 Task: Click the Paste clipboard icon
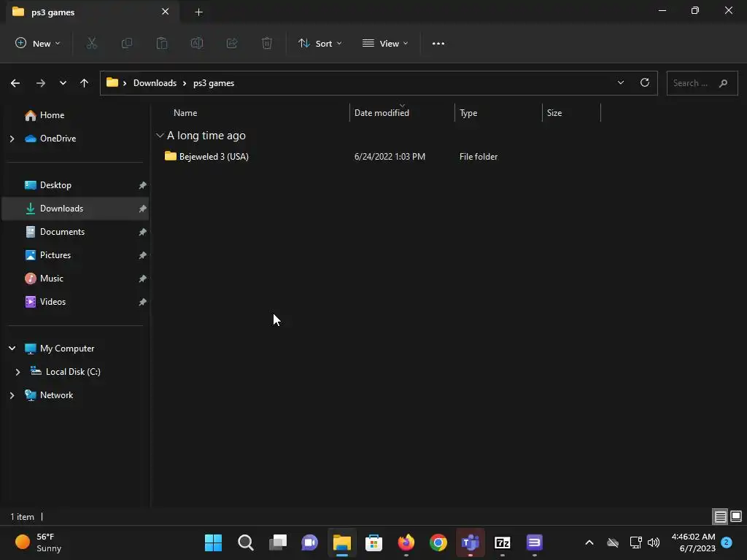[162, 43]
